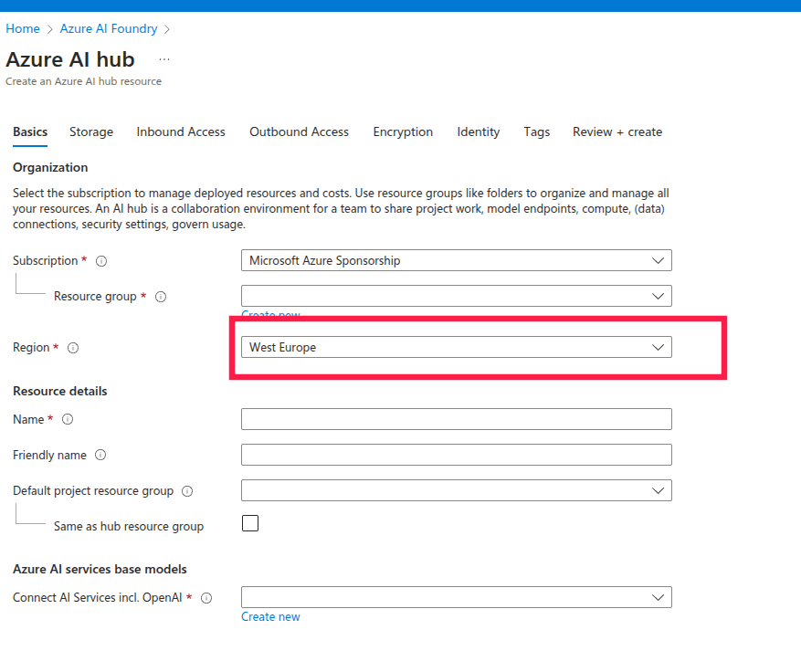Click info icon next to Name label
This screenshot has height=672, width=801.
tap(67, 420)
